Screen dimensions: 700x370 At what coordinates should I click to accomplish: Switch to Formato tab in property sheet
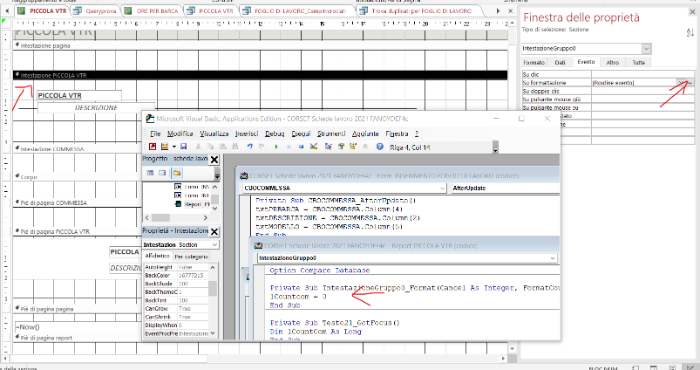click(534, 62)
